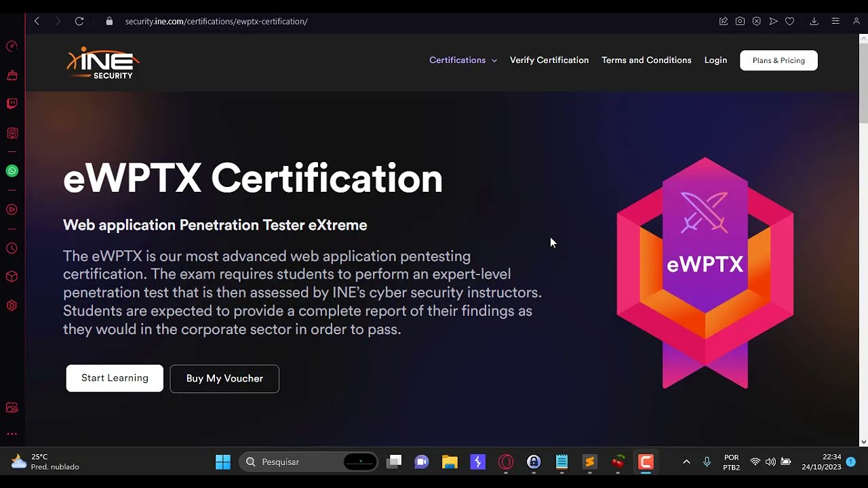This screenshot has height=488, width=868.
Task: Open the lightning bolt app on taskbar
Action: (478, 462)
